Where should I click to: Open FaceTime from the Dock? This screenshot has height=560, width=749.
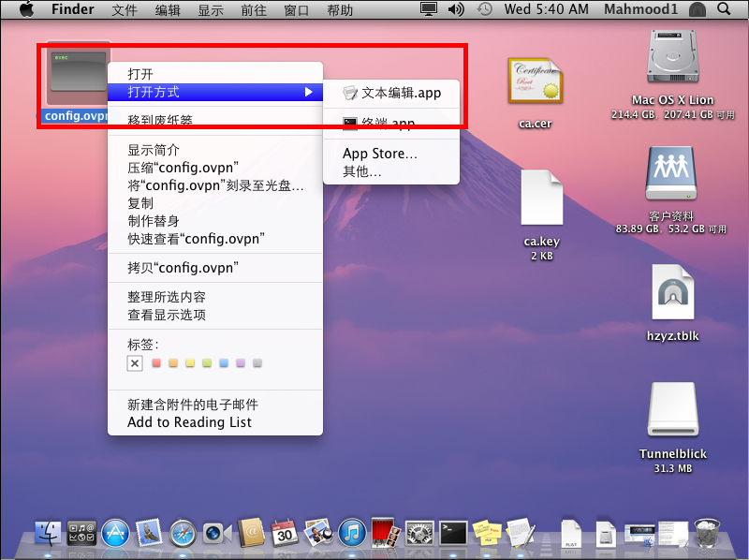click(216, 534)
